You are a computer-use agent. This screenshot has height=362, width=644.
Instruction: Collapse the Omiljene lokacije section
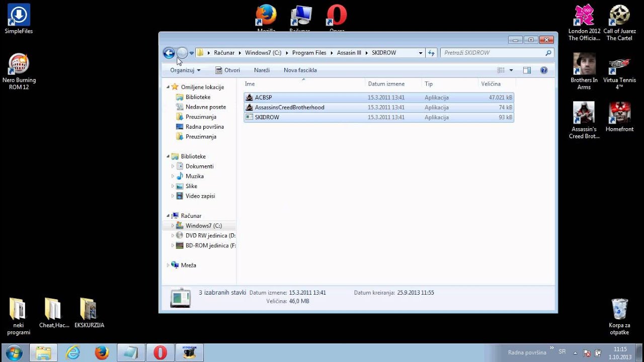[169, 87]
